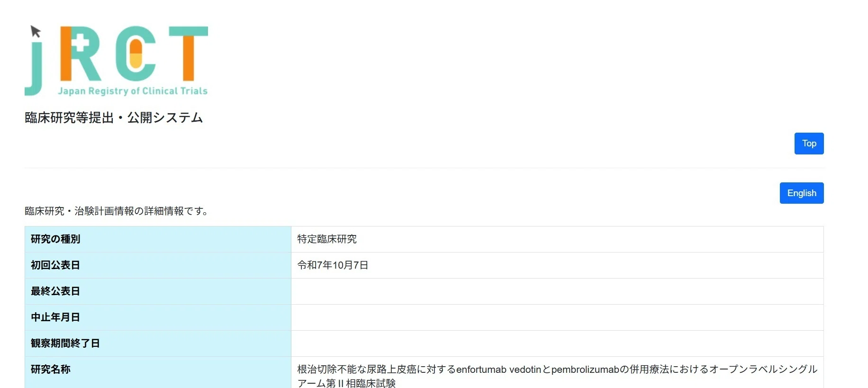Select 特定臨床研究 value cell
The width and height of the screenshot is (868, 388).
click(557, 239)
